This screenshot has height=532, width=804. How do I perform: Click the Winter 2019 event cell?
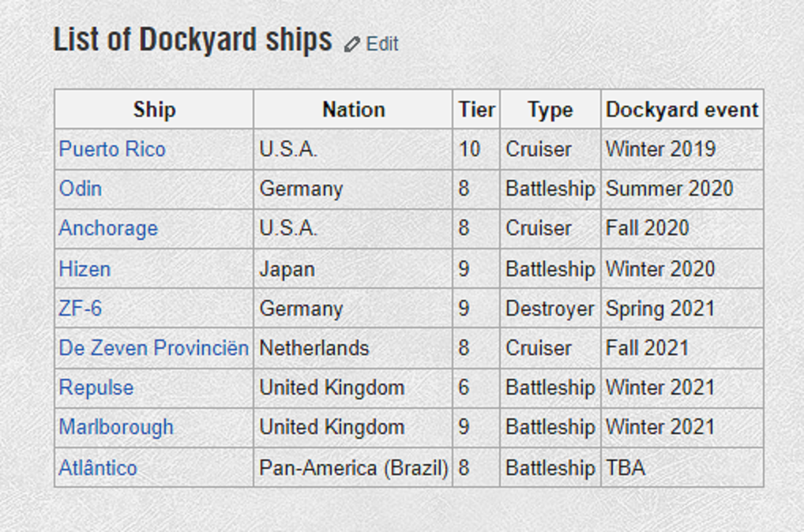[660, 149]
